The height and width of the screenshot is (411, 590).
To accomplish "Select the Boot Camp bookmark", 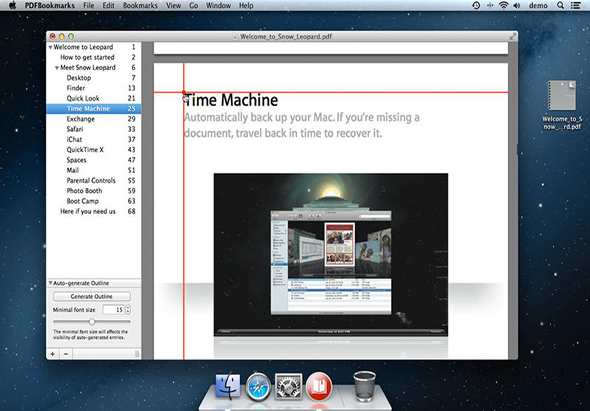I will click(93, 201).
